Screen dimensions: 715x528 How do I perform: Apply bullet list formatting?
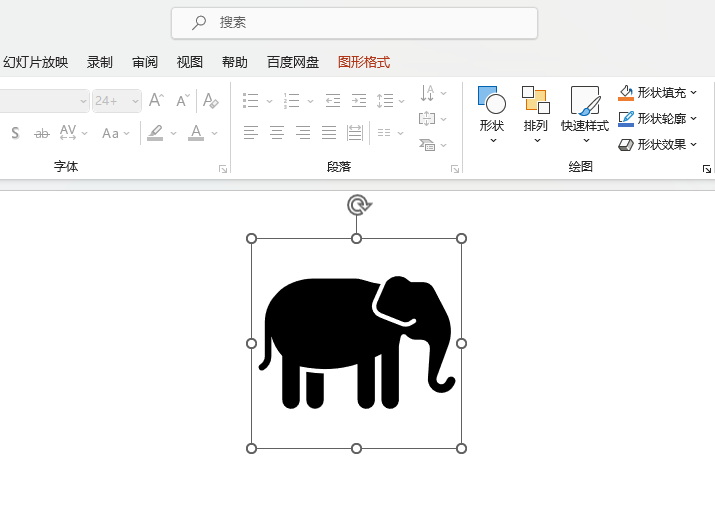(x=250, y=101)
